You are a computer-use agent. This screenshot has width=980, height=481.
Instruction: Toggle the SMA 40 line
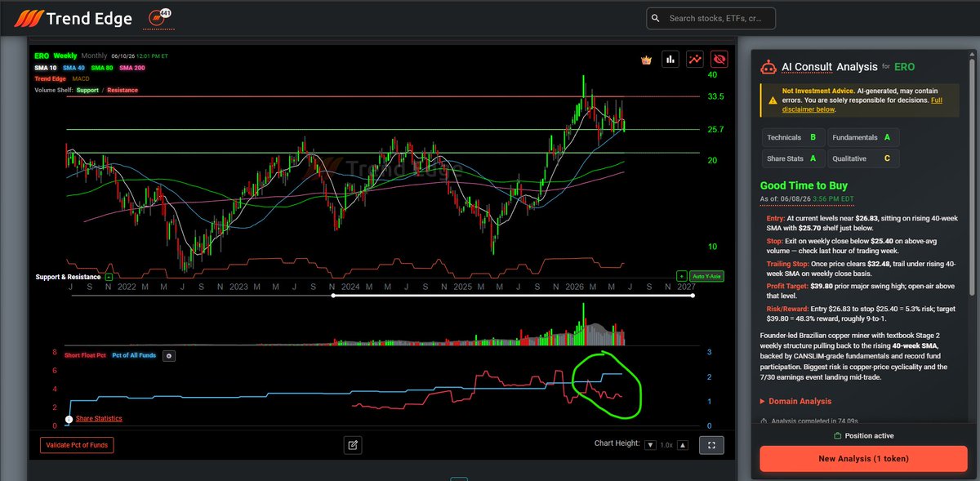(73, 67)
